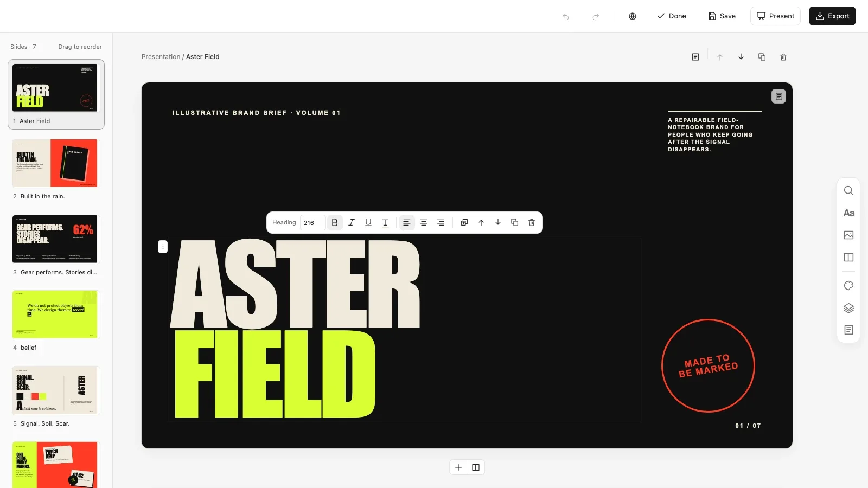Screen dimensions: 868x488
Task: Toggle italic formatting in text toolbar
Action: pos(352,223)
